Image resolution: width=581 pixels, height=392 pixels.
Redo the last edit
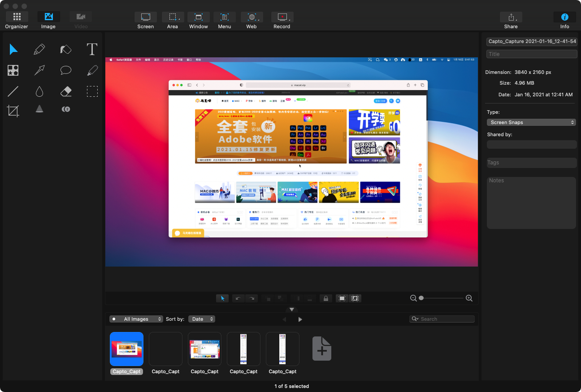252,298
